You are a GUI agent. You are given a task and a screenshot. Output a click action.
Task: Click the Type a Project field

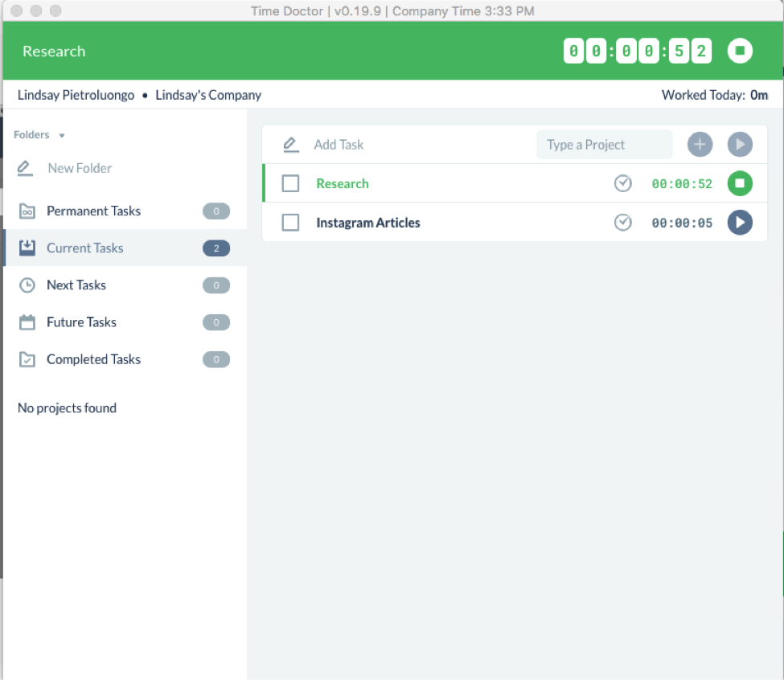click(604, 145)
